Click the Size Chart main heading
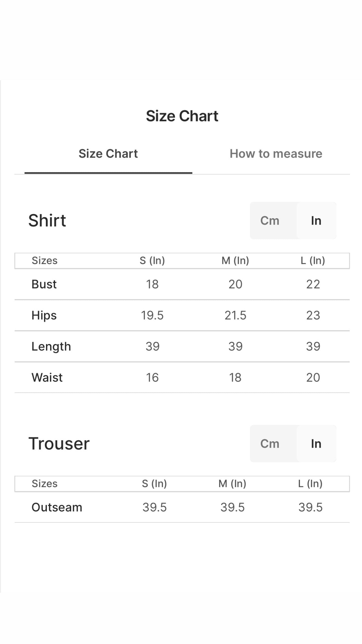This screenshot has width=362, height=644. click(x=182, y=116)
